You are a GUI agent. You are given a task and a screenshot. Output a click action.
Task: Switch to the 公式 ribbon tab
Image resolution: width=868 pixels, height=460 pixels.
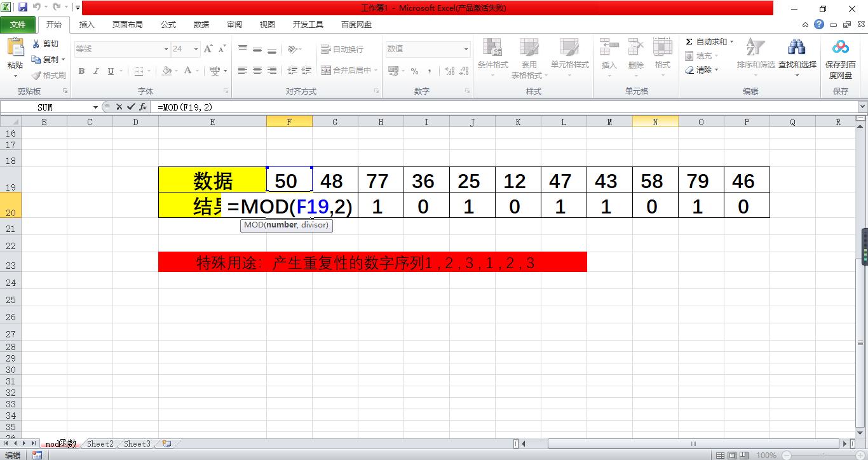pos(168,24)
